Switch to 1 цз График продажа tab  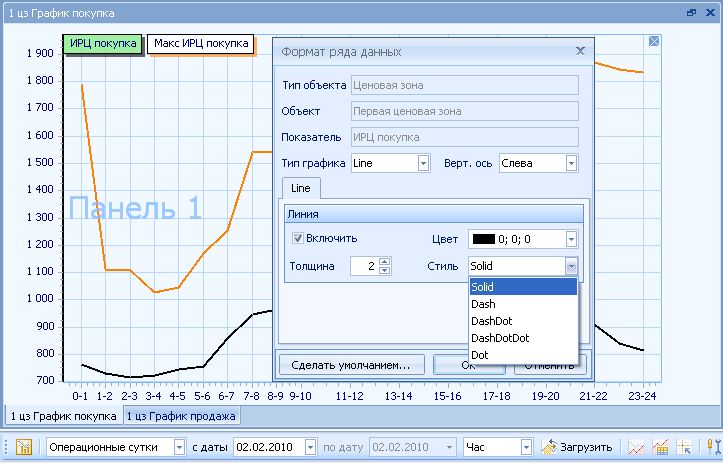[x=181, y=416]
